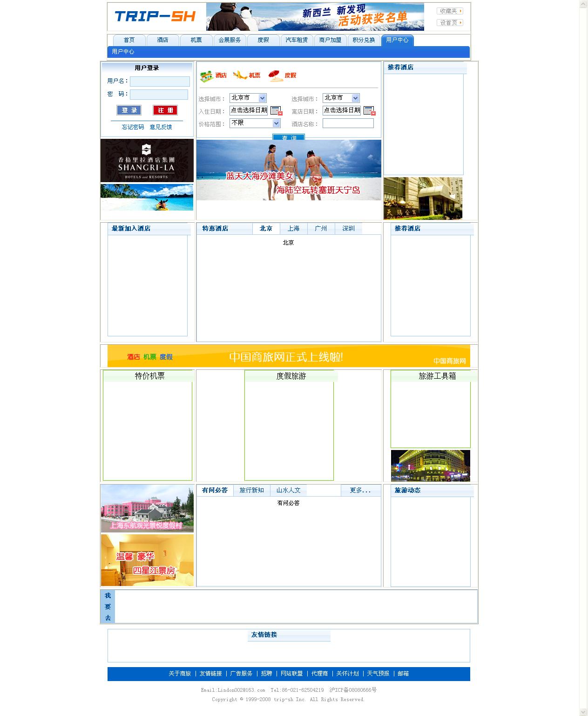Expand the first city dropdown showing 北京市
The width and height of the screenshot is (588, 716).
pyautogui.click(x=262, y=98)
